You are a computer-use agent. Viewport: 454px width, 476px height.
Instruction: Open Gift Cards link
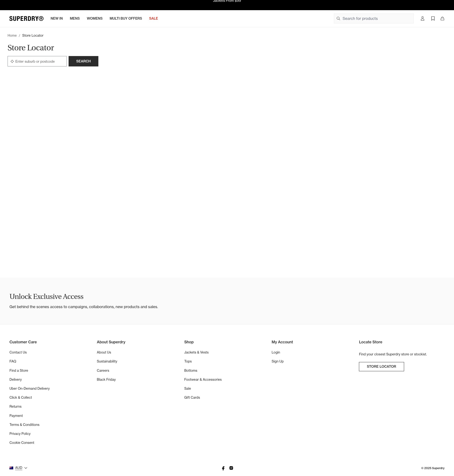tap(192, 397)
